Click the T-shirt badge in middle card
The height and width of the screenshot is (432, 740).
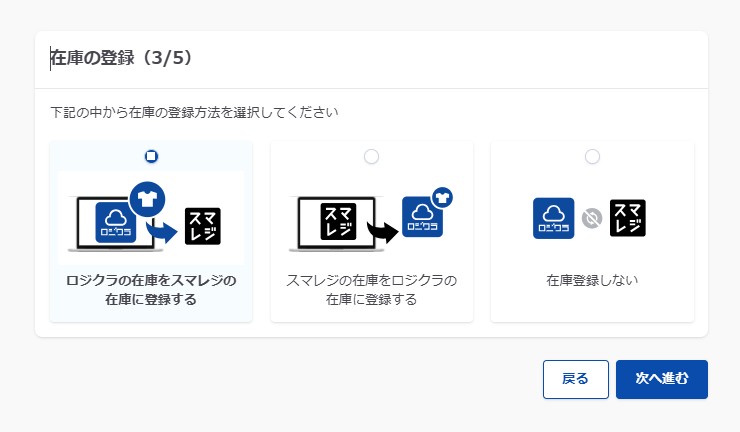click(442, 196)
